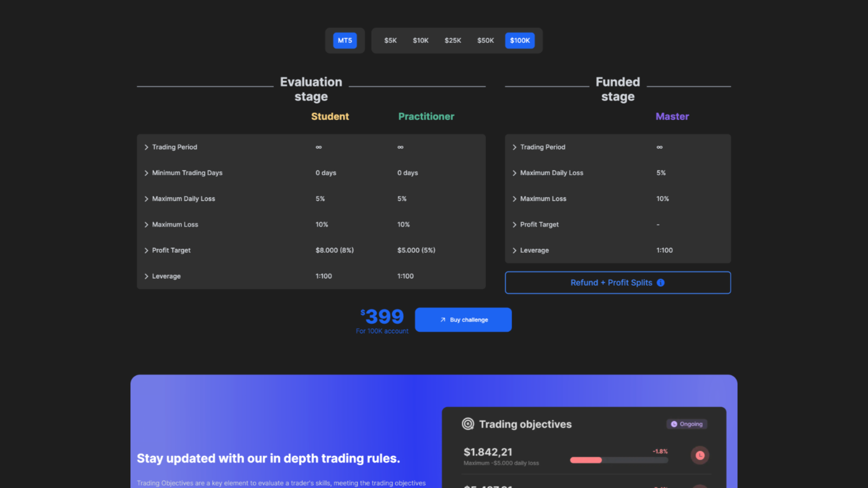The width and height of the screenshot is (868, 488).
Task: Choose the $50K account size
Action: coord(486,41)
